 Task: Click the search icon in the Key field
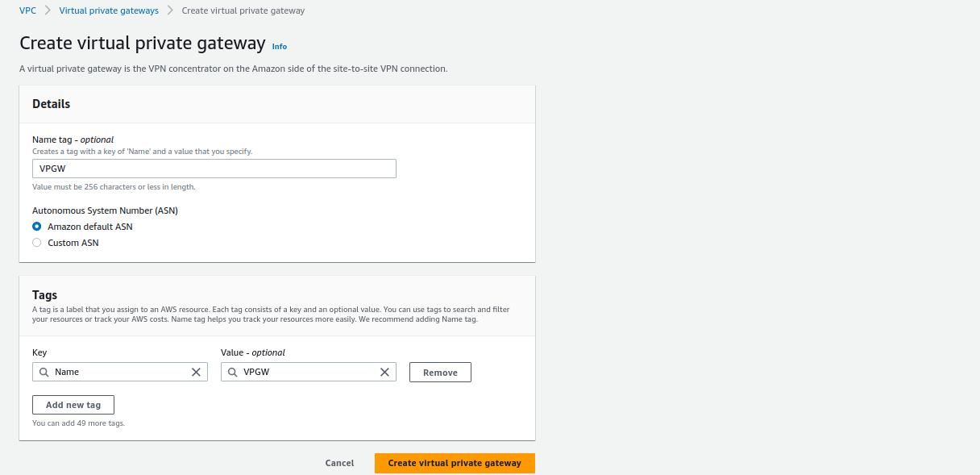pos(44,372)
